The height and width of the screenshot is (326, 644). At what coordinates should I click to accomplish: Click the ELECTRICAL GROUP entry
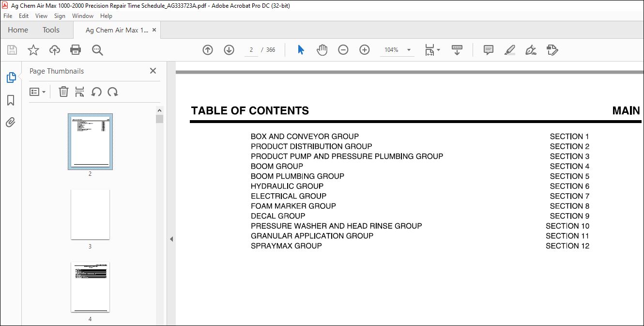(x=289, y=196)
